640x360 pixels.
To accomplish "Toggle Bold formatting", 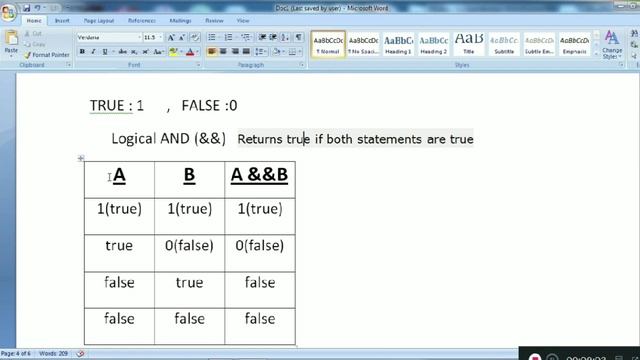I will 82,52.
